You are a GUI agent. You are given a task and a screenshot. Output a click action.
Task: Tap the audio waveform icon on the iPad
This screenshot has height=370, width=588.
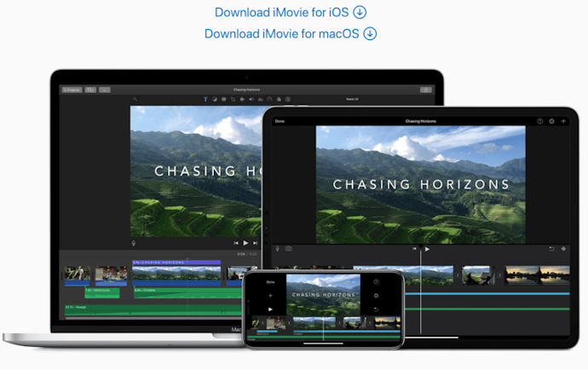[x=563, y=249]
